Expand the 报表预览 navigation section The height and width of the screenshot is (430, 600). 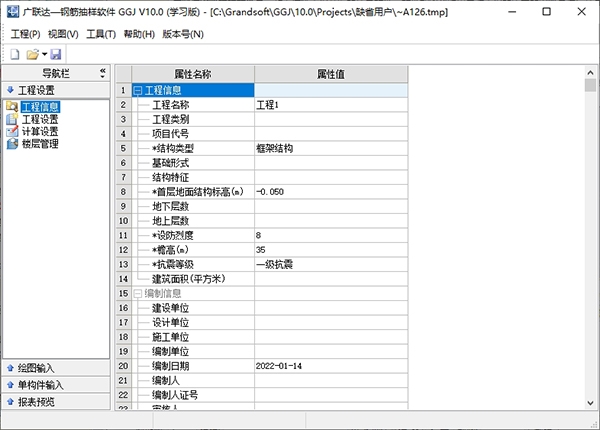coord(56,402)
